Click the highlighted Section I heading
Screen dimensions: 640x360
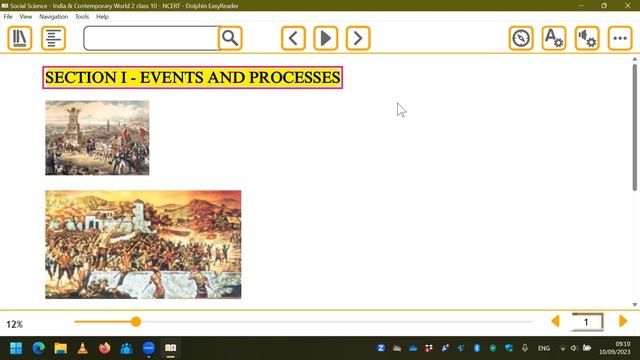click(193, 78)
